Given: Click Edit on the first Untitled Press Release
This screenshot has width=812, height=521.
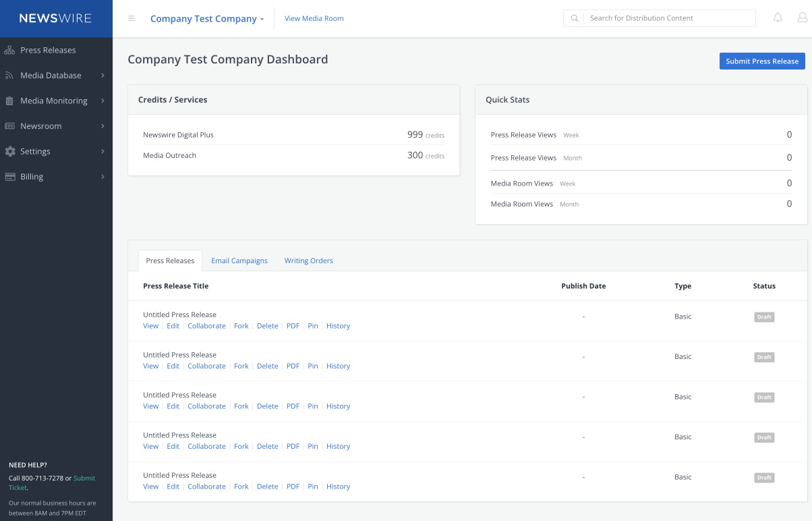Looking at the screenshot, I should coord(173,326).
